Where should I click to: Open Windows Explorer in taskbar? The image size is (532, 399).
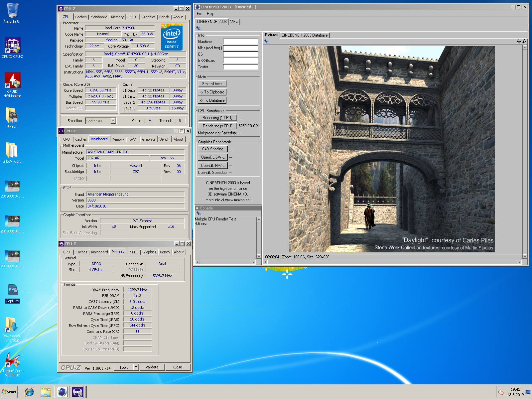pyautogui.click(x=46, y=392)
